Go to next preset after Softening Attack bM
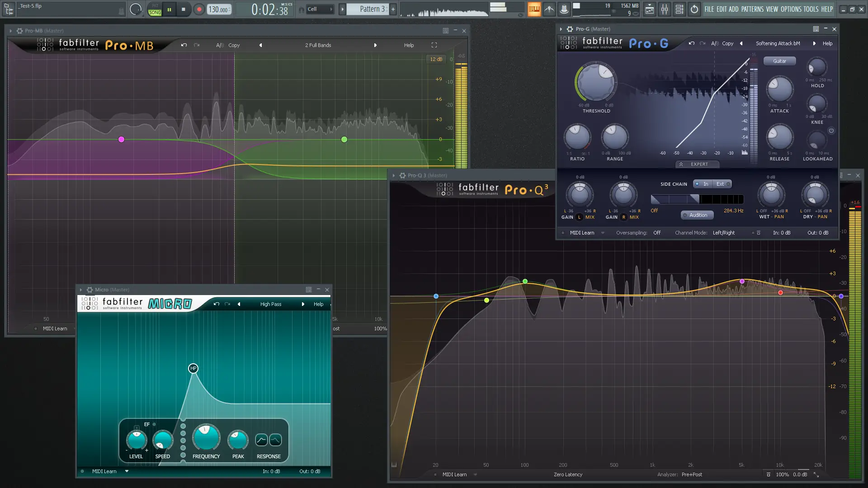 click(x=814, y=43)
